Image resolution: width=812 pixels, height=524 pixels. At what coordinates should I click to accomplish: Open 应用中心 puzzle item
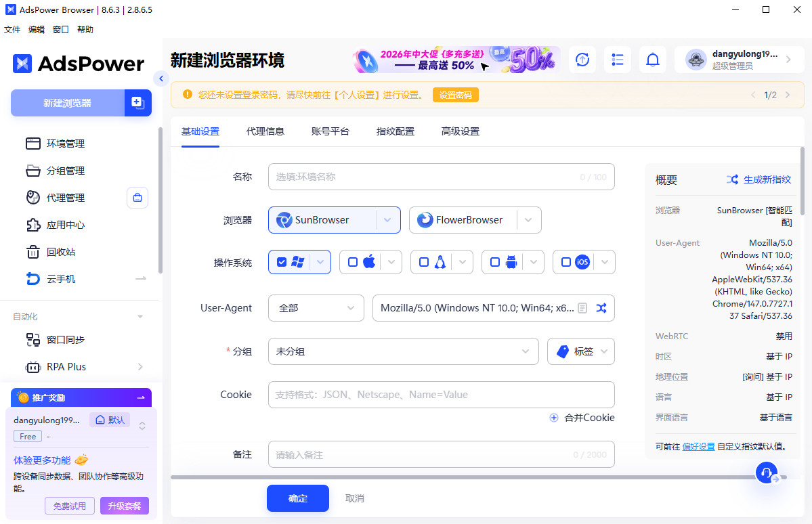[x=65, y=225]
